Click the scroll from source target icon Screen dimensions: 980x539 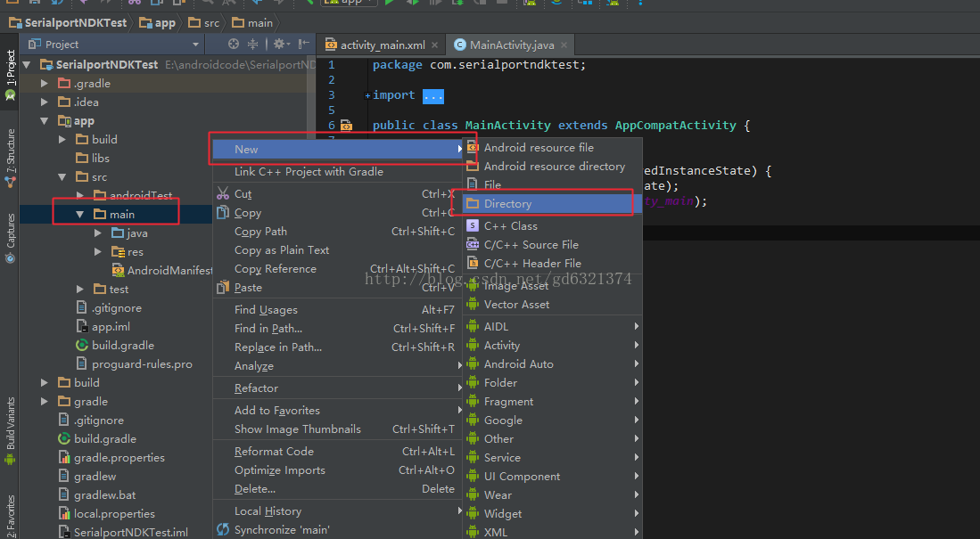click(233, 44)
